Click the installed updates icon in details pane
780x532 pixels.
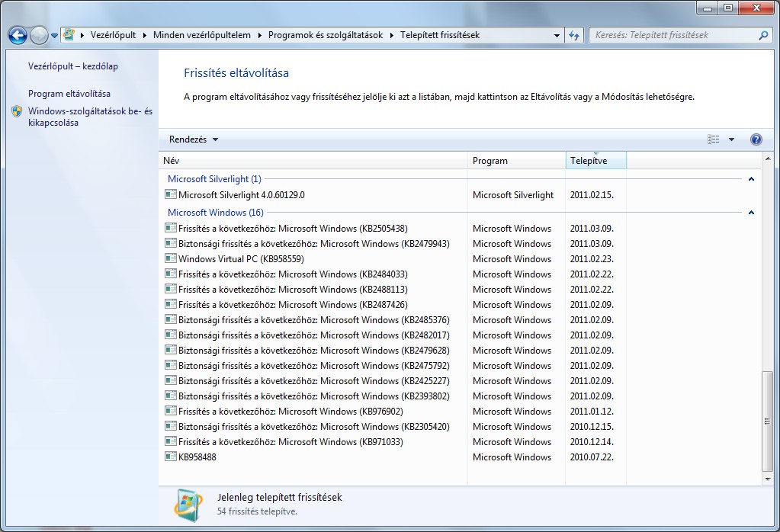coord(188,505)
